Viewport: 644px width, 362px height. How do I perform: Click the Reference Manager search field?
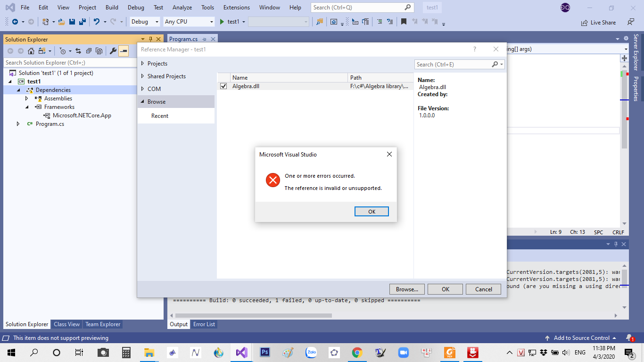[x=453, y=65]
